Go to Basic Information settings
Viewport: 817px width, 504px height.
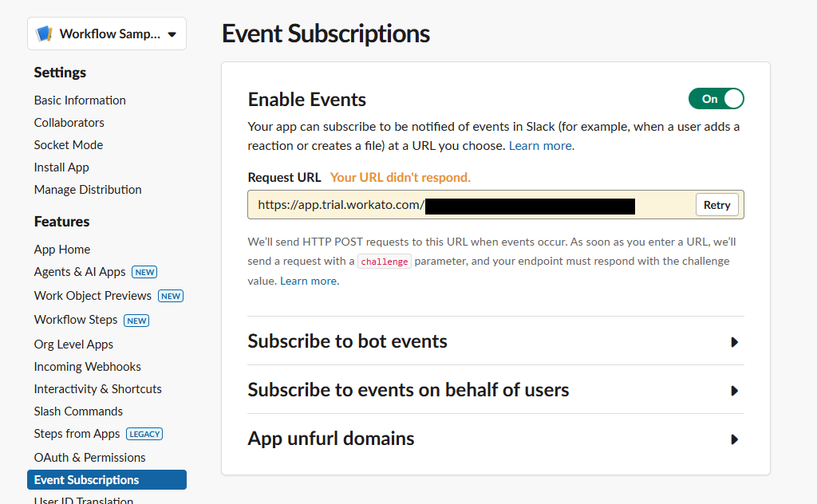(80, 100)
